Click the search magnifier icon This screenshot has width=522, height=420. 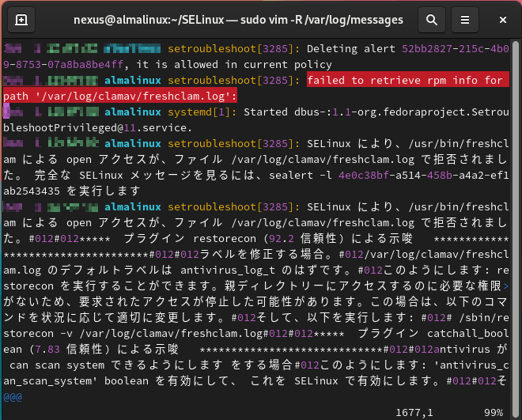click(x=431, y=19)
